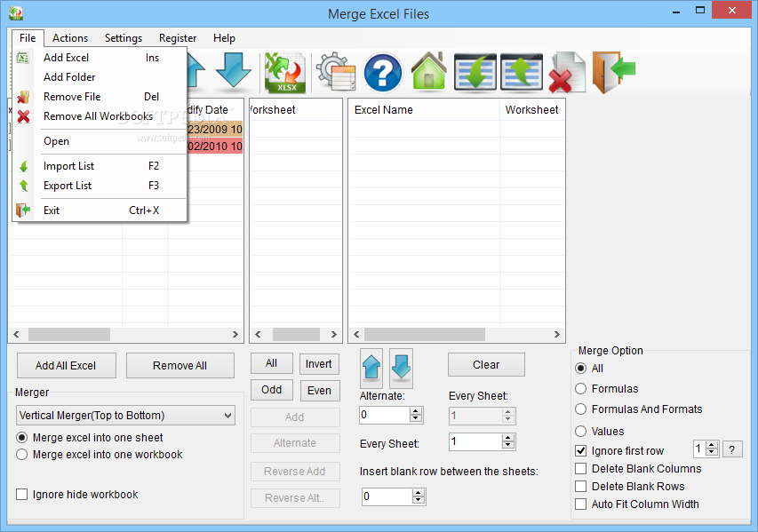
Task: Enable Delete Blank Rows
Action: coord(581,486)
